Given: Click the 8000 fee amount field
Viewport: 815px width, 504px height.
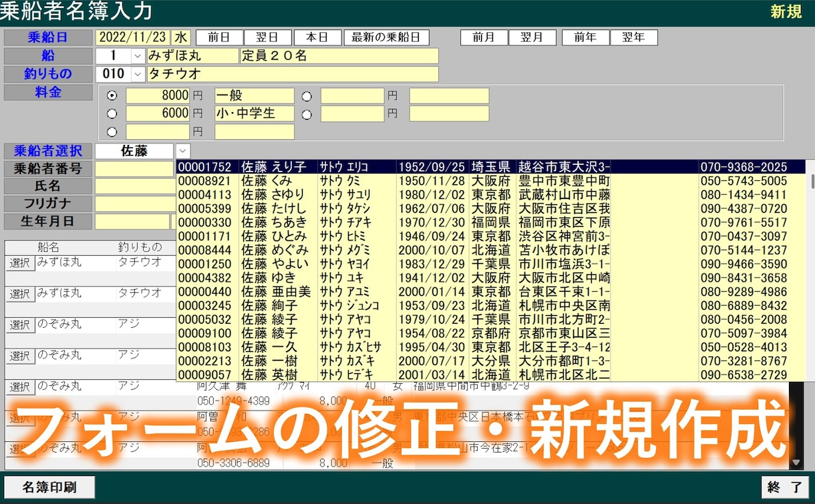Looking at the screenshot, I should [x=158, y=96].
